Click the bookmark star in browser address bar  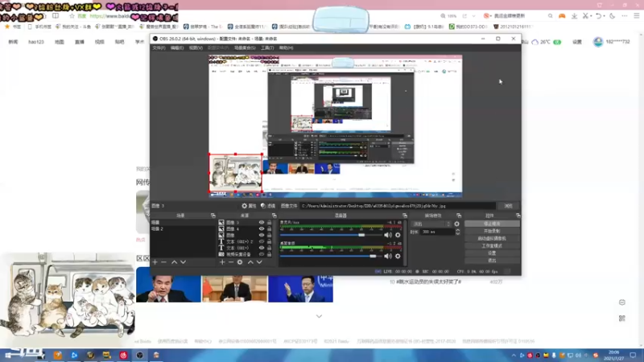coord(72,16)
